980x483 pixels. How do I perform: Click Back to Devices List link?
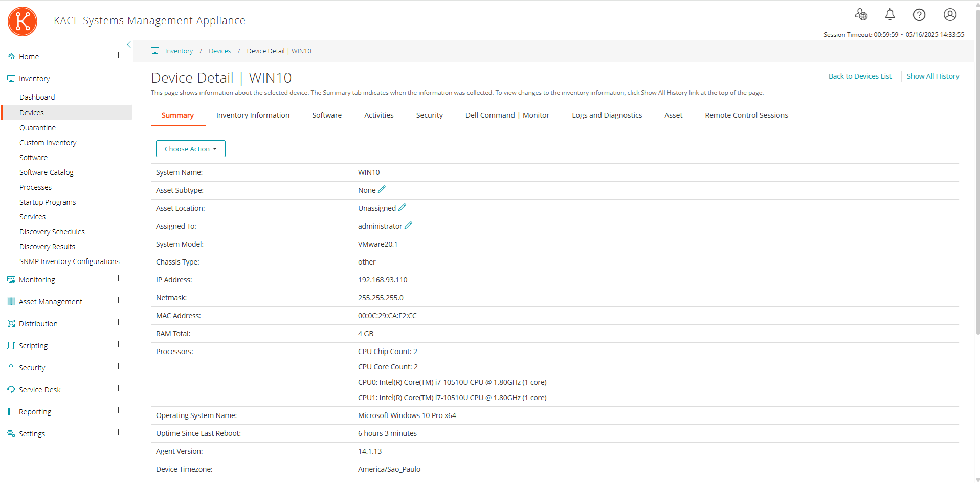pos(860,76)
